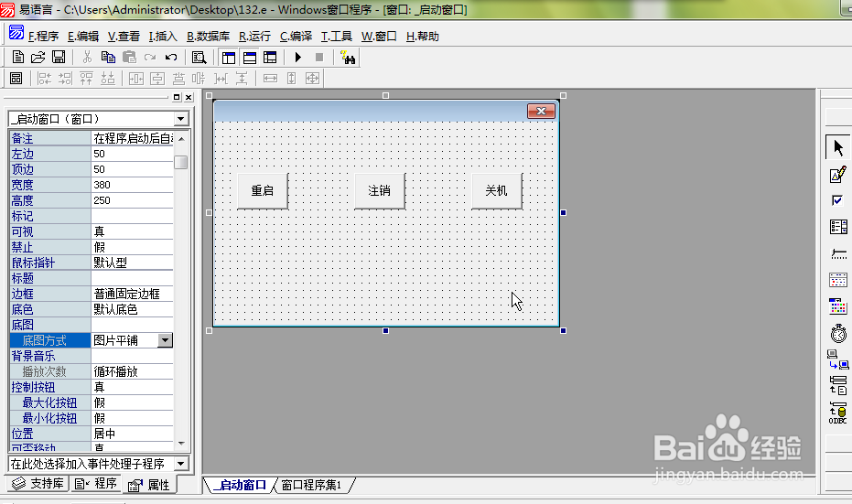This screenshot has height=504, width=852.
Task: Create a new file via toolbar icon
Action: click(x=18, y=57)
